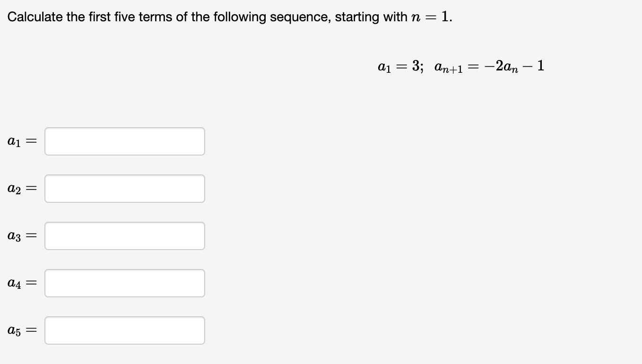Viewport: 642px width, 364px height.
Task: Click 'n = 1' in the instruction line
Action: pos(432,17)
